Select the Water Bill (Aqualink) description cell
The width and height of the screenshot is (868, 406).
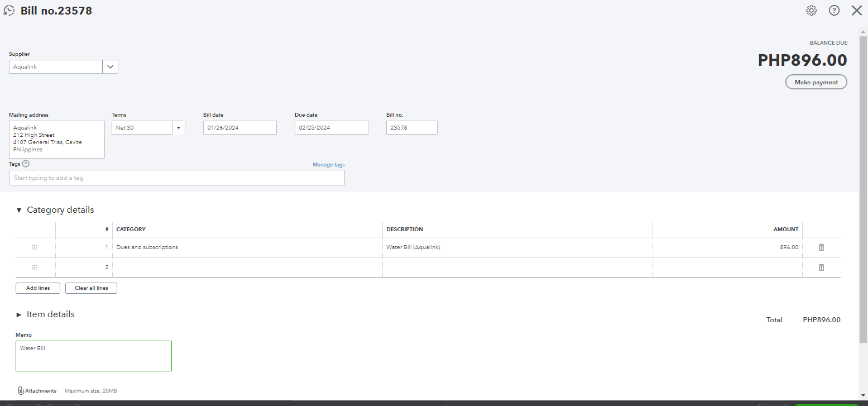[517, 247]
